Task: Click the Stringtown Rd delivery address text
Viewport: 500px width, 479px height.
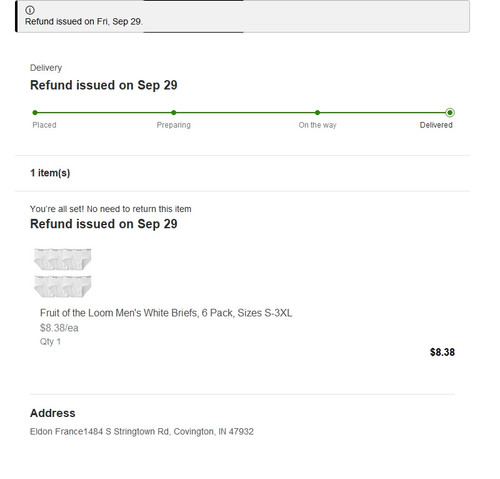Action: point(142,432)
